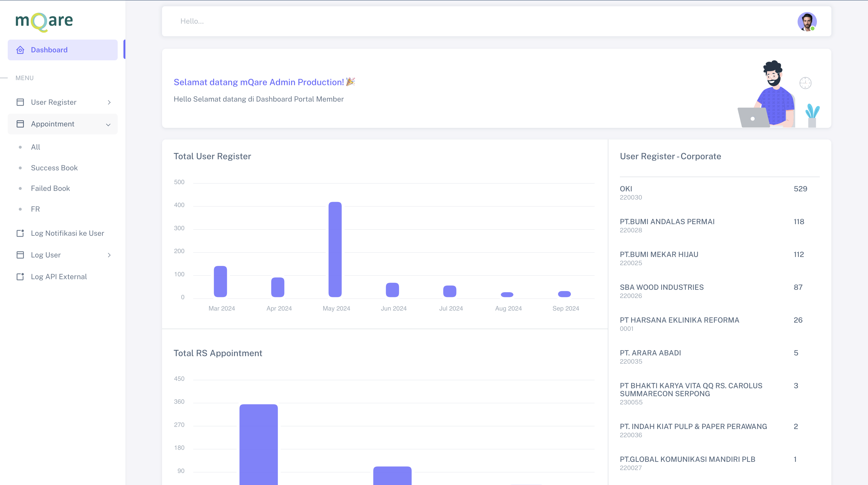This screenshot has height=485, width=868.
Task: Click the Mar 2024 user register bar
Action: pos(220,281)
